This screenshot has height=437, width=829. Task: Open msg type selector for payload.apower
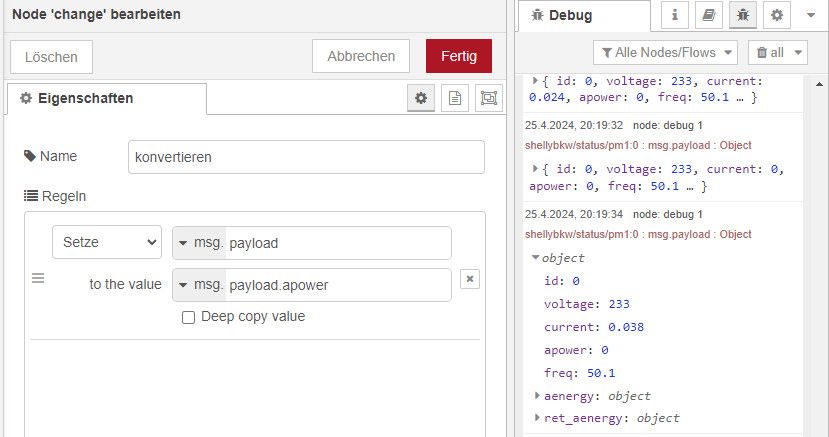pos(199,285)
